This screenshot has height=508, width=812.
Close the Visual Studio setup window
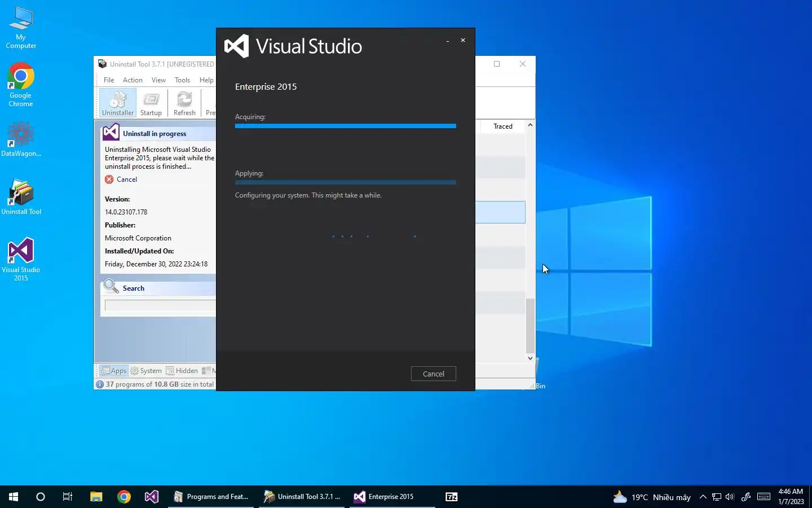click(463, 41)
